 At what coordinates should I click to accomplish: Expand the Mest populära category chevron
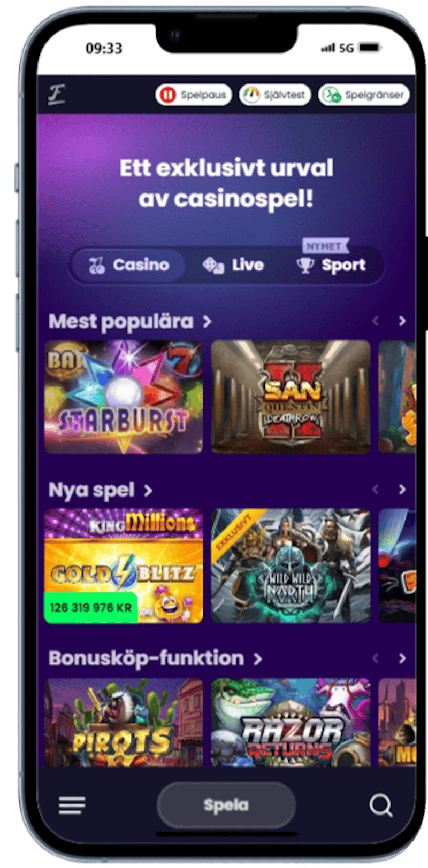tap(207, 322)
